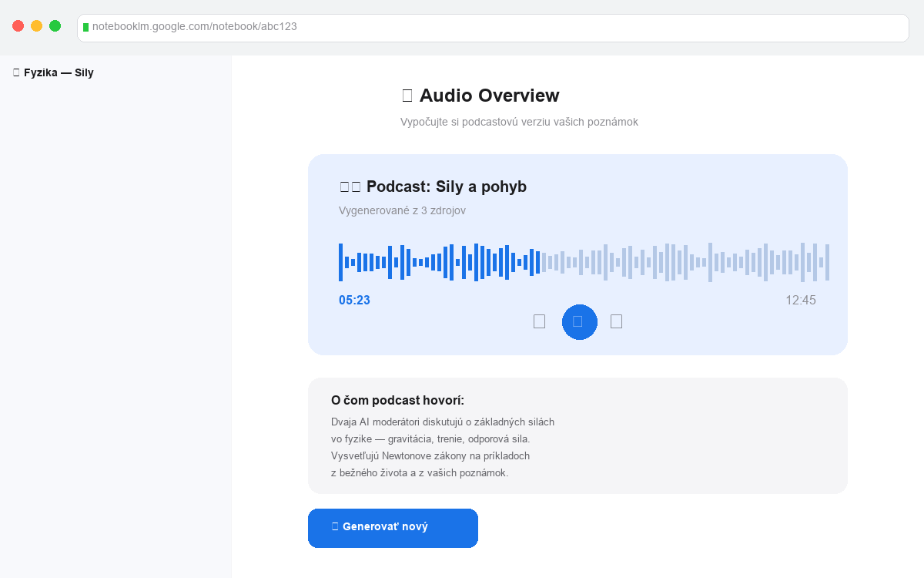
Task: Click the notebook icon next to Fyzika — Sily
Action: (15, 72)
